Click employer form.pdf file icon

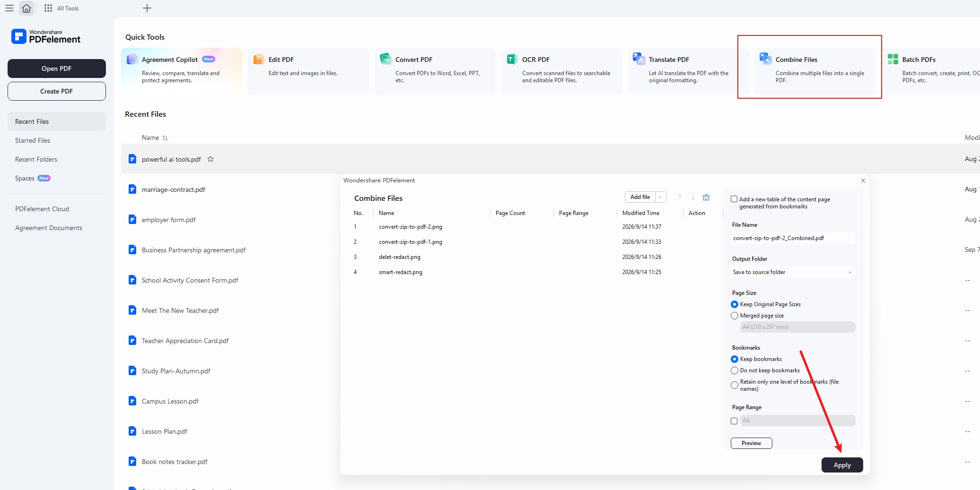point(132,220)
